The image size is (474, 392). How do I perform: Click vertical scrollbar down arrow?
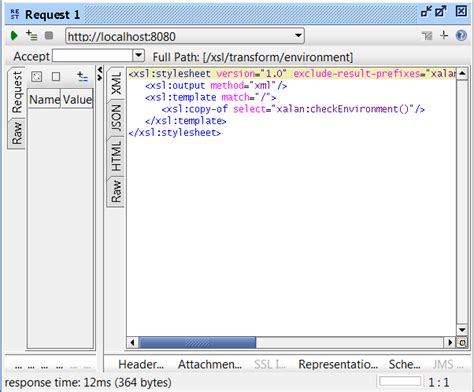[x=462, y=330]
